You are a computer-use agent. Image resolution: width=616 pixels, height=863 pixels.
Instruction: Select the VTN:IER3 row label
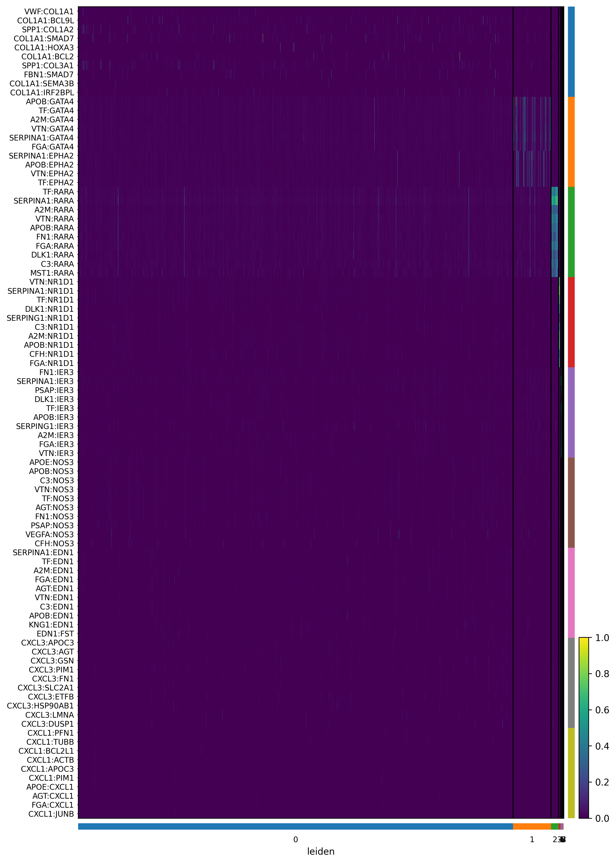pyautogui.click(x=56, y=453)
